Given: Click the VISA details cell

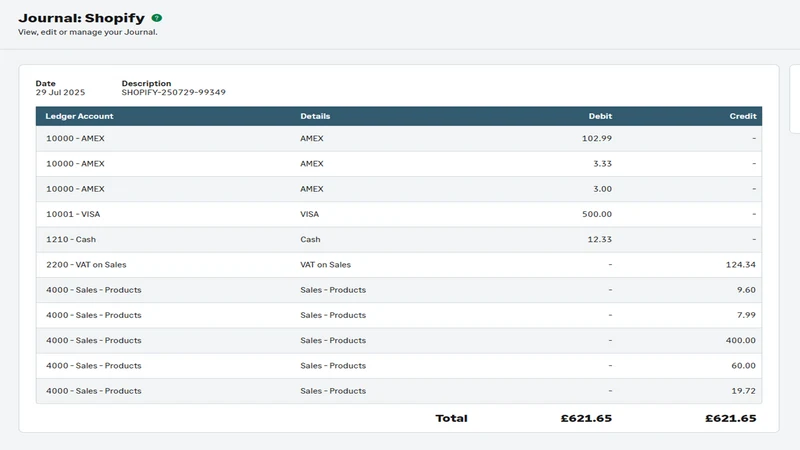Looking at the screenshot, I should point(309,214).
